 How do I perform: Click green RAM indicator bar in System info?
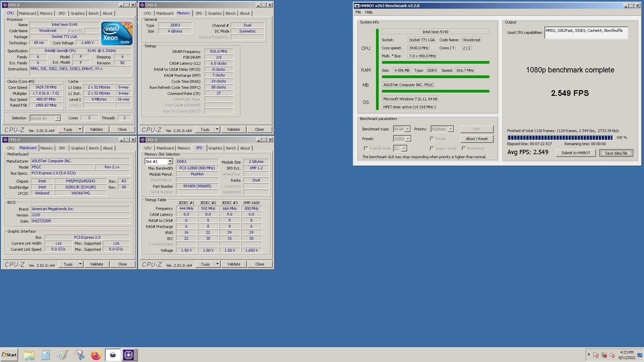tap(435, 77)
